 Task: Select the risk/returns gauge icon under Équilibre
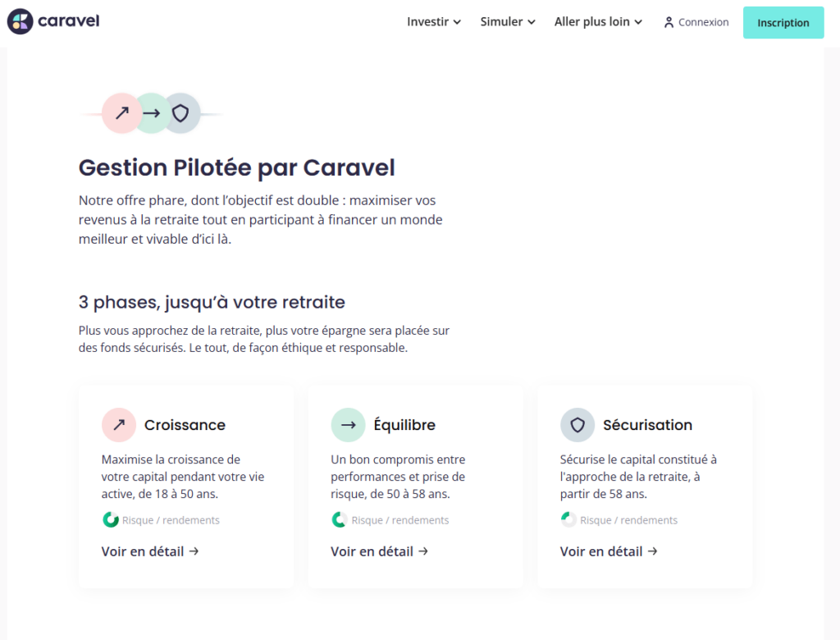[x=339, y=519]
